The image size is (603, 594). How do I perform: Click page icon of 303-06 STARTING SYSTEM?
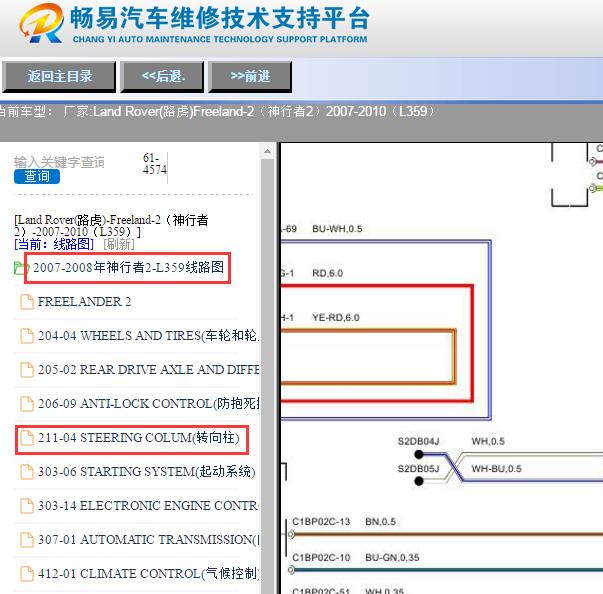coord(27,471)
